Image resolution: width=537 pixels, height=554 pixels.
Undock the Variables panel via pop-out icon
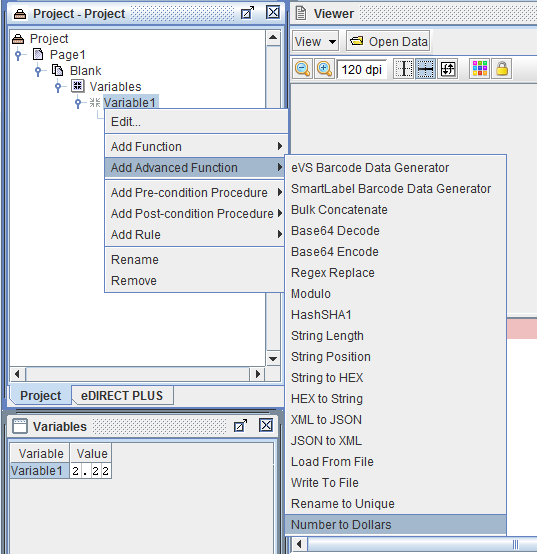(x=240, y=425)
